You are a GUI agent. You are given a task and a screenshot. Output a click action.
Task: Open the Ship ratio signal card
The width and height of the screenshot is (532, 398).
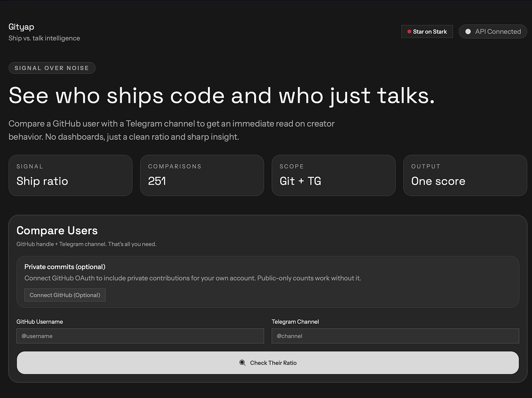pyautogui.click(x=70, y=175)
